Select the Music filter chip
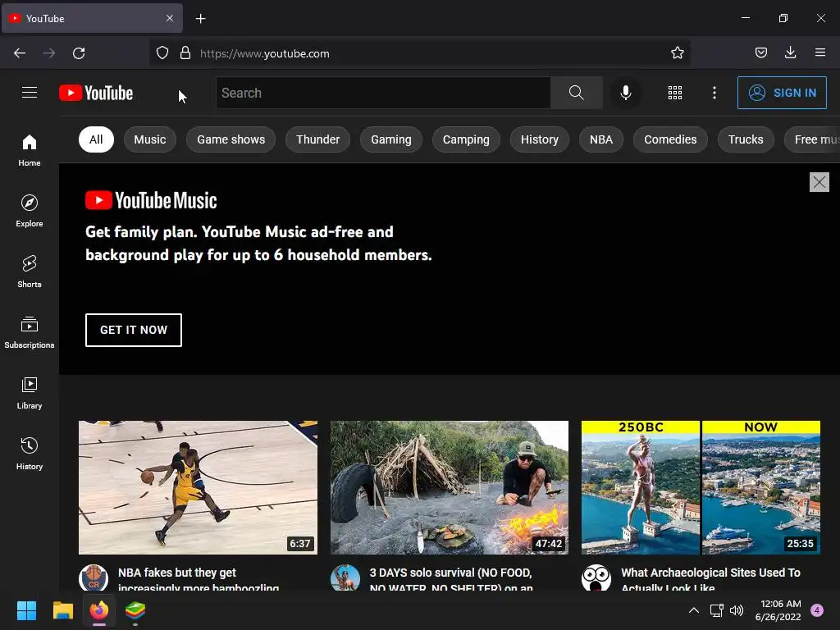Viewport: 840px width, 630px height. 150,139
